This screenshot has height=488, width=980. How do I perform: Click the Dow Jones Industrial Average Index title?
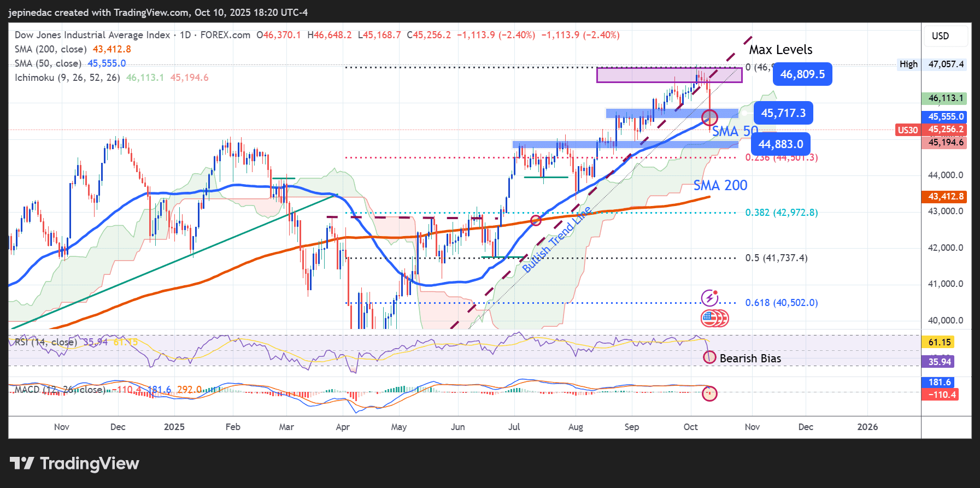coord(92,35)
